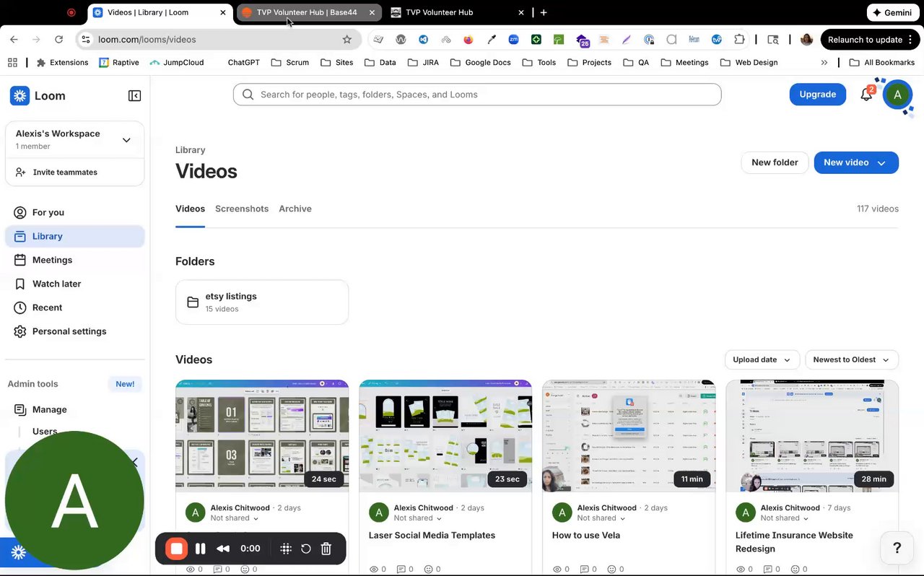Viewport: 924px width, 576px height.
Task: Pause the Loom recording
Action: [x=201, y=549]
